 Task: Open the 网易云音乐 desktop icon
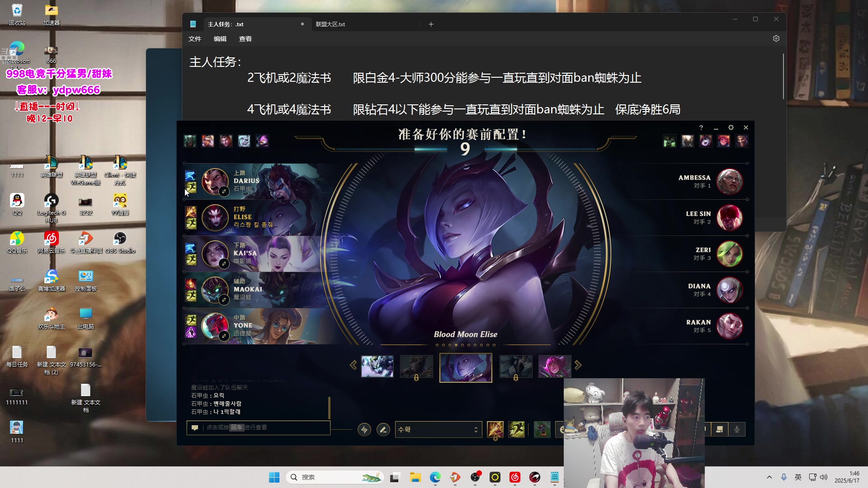click(52, 242)
